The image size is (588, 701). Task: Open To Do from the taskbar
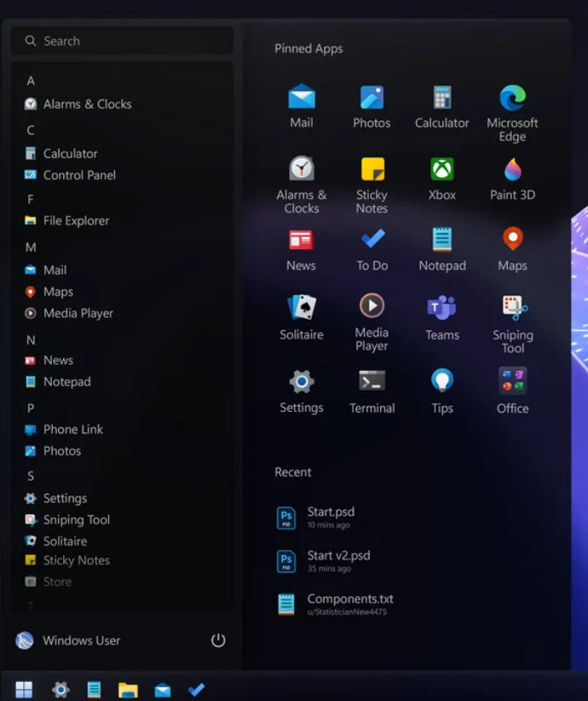(196, 689)
